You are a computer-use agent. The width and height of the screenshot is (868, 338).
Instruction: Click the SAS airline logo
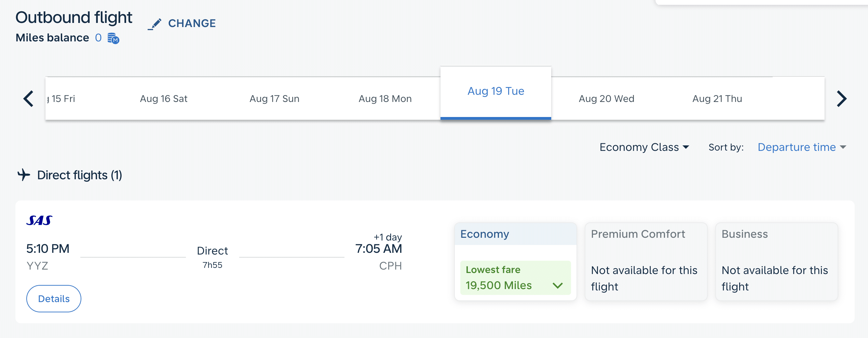(x=39, y=221)
